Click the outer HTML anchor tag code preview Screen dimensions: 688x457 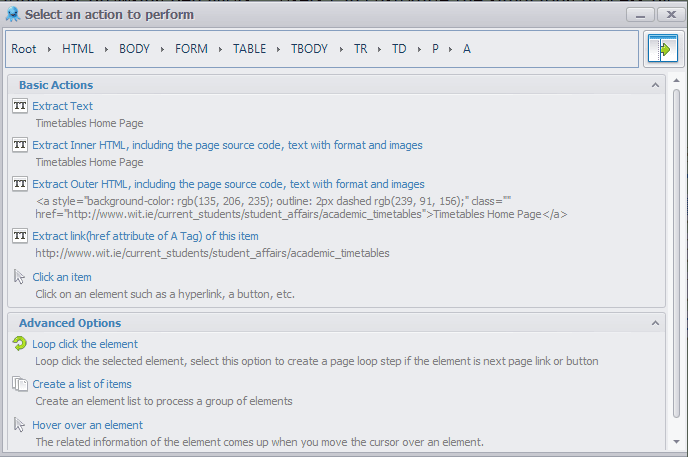click(301, 208)
